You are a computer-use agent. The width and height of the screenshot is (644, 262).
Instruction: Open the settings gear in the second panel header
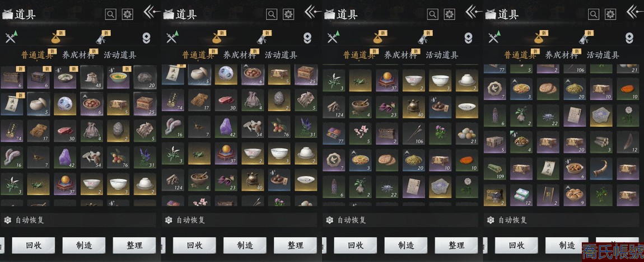(x=289, y=15)
